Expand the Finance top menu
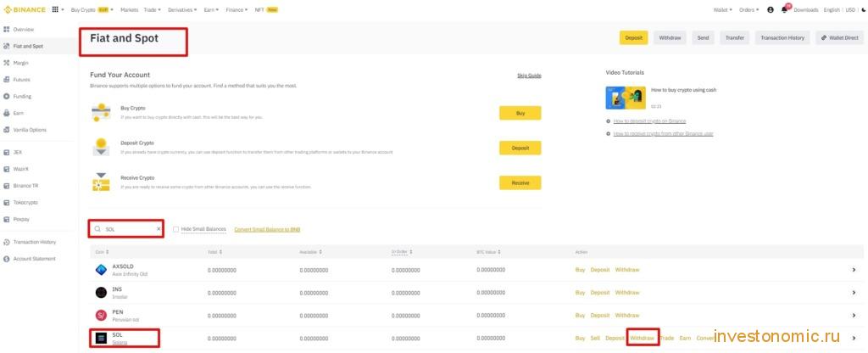Viewport: 868px width, 353px height. click(x=237, y=10)
